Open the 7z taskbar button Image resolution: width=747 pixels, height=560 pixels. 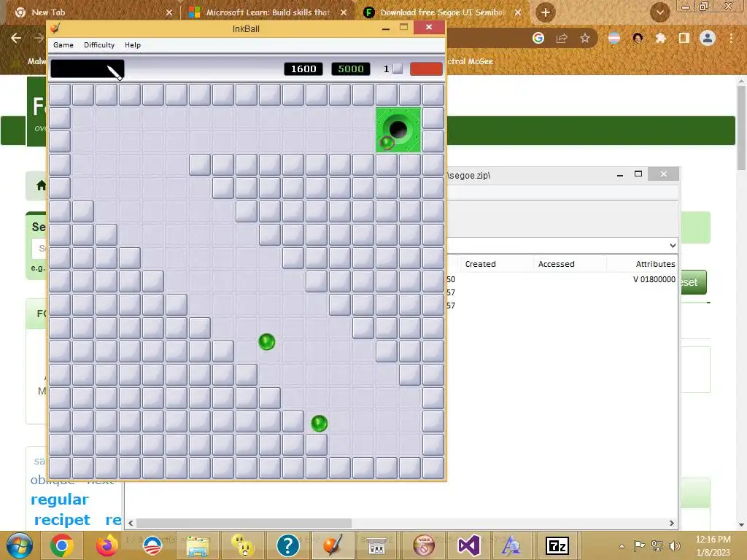coord(557,545)
